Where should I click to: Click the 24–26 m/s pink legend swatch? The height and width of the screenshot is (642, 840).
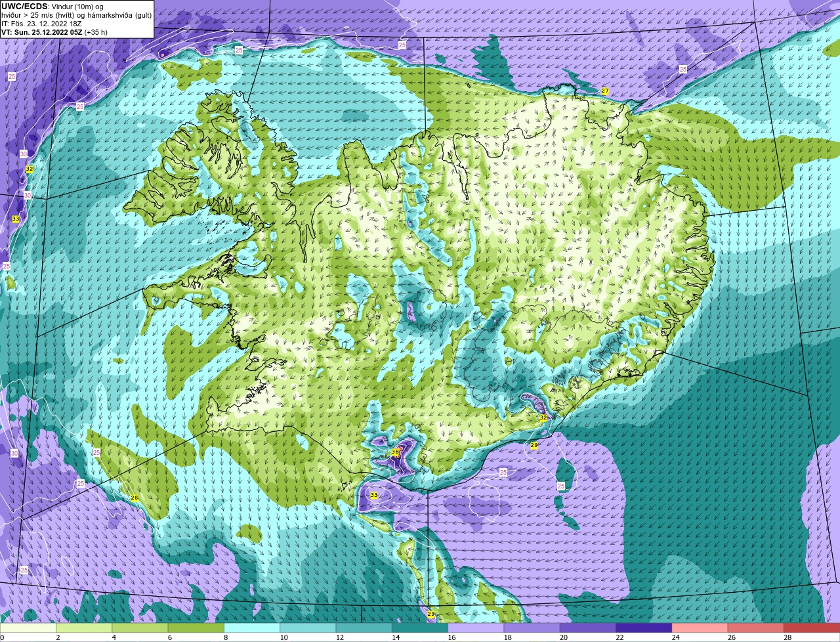click(700, 628)
